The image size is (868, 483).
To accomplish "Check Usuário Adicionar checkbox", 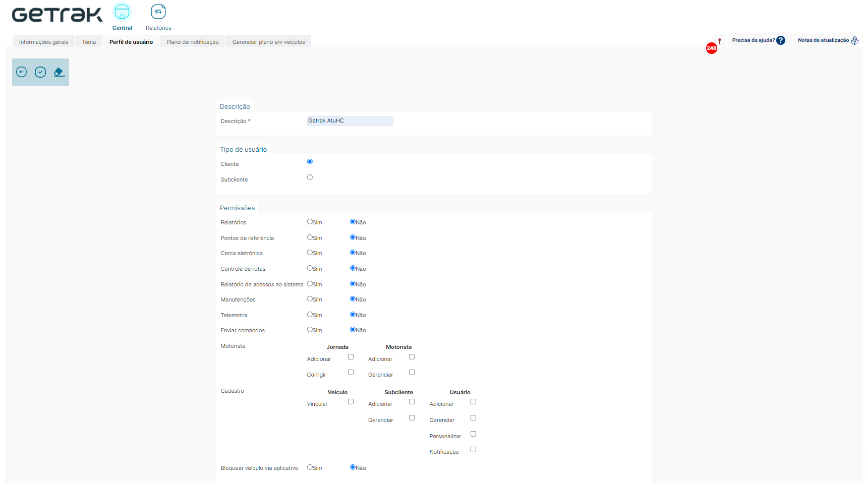I will 473,402.
